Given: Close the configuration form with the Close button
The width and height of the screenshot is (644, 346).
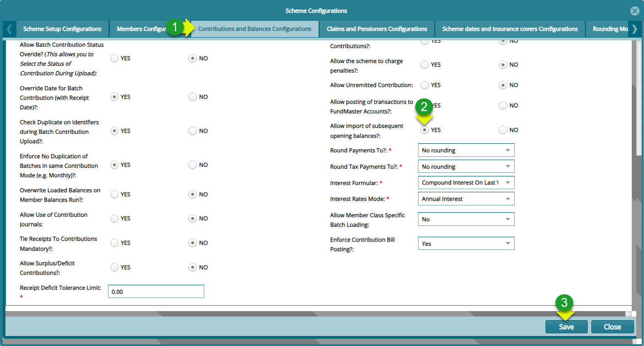Looking at the screenshot, I should point(612,327).
